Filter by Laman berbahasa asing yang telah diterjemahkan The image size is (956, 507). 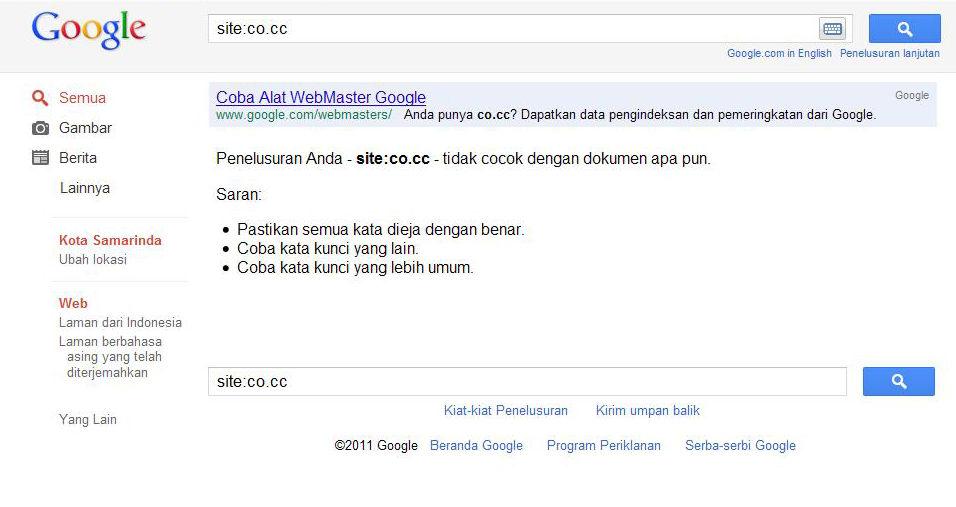click(110, 357)
